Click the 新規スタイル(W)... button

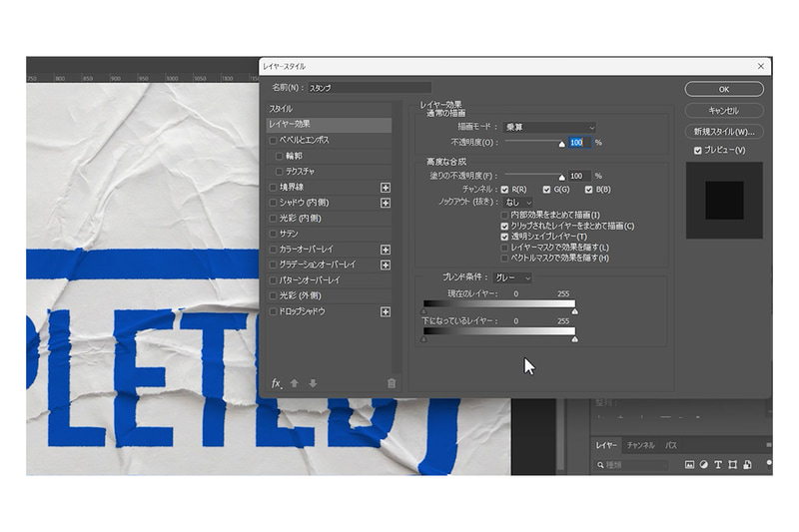[724, 132]
